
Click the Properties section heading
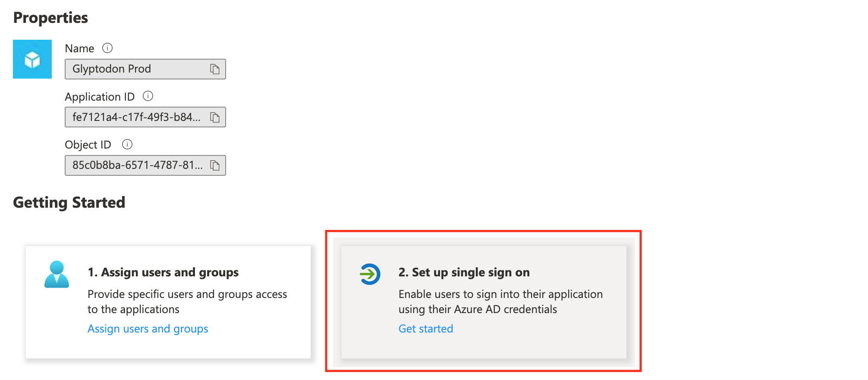(x=50, y=18)
